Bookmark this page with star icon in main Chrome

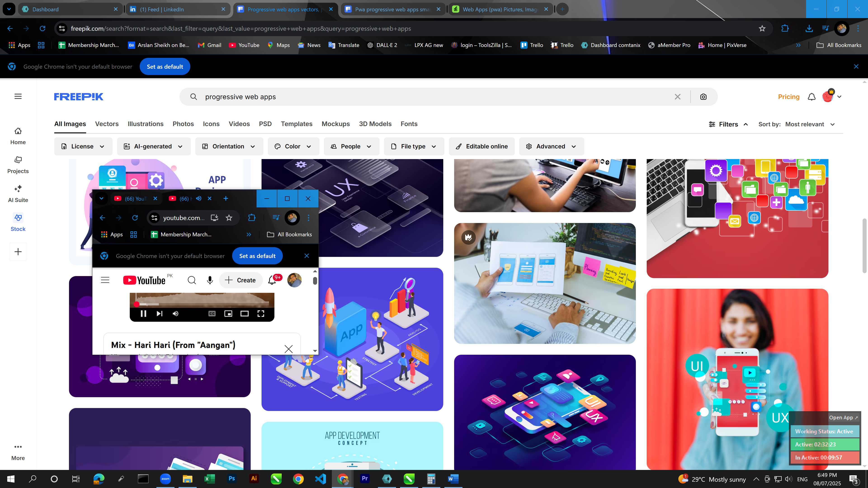pos(762,29)
